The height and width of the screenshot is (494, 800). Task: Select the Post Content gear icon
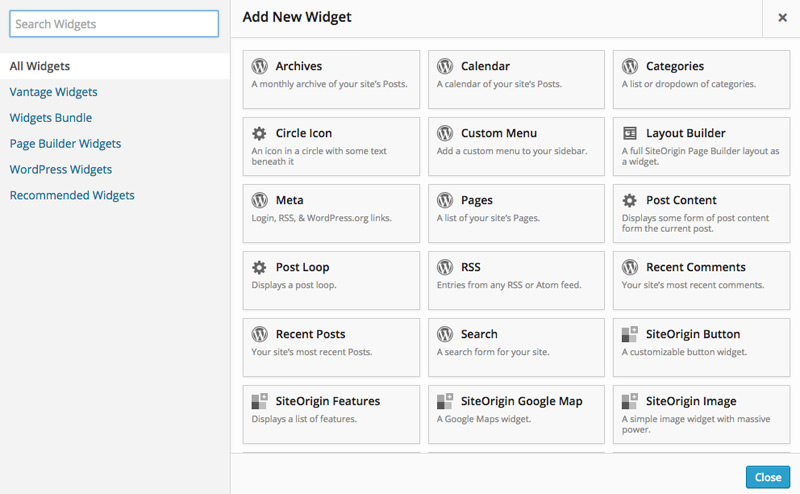coord(630,200)
